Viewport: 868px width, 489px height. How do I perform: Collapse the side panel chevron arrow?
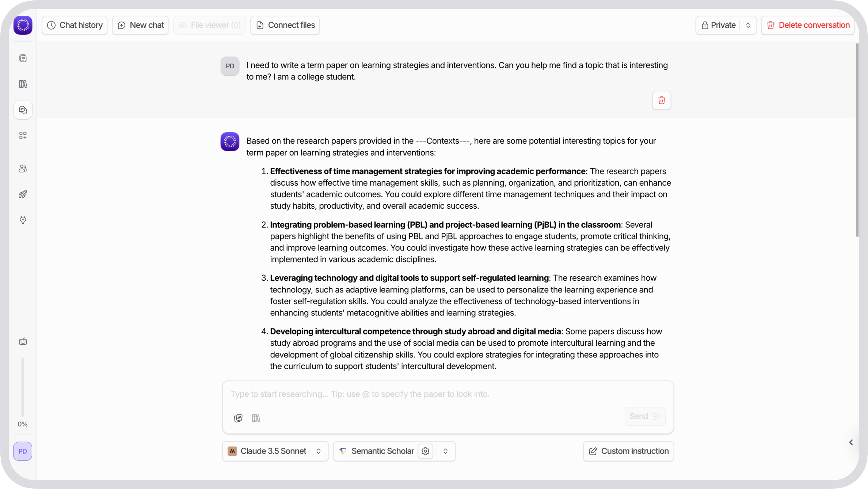(x=851, y=443)
